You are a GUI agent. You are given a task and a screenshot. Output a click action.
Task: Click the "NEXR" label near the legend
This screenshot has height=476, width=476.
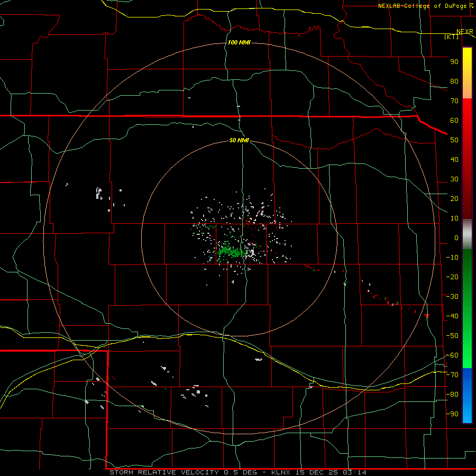[x=465, y=32]
